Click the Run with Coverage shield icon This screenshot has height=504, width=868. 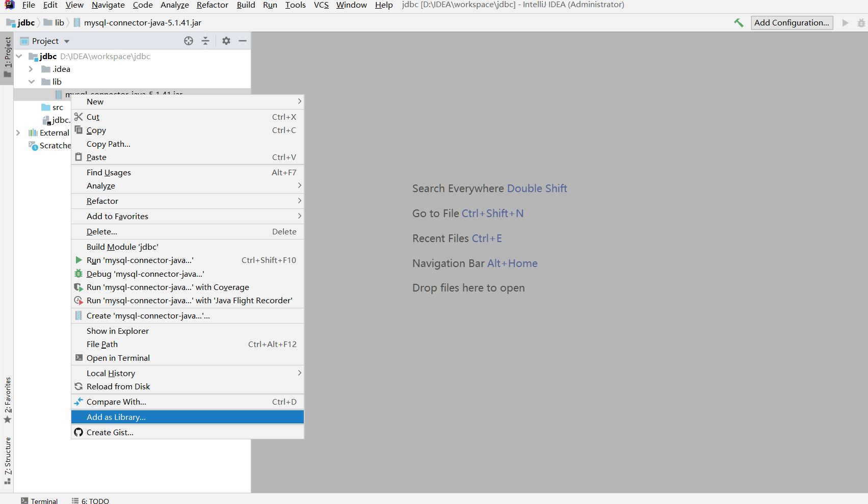coord(78,287)
